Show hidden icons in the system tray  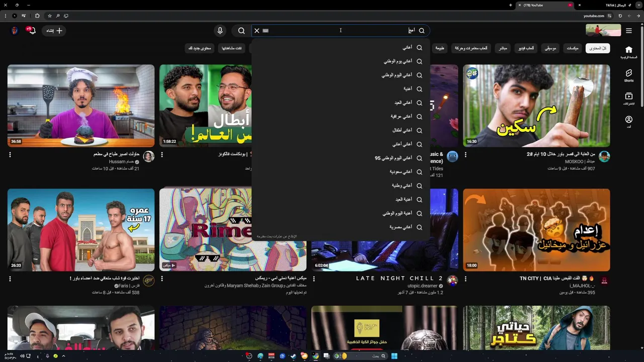tap(63, 356)
